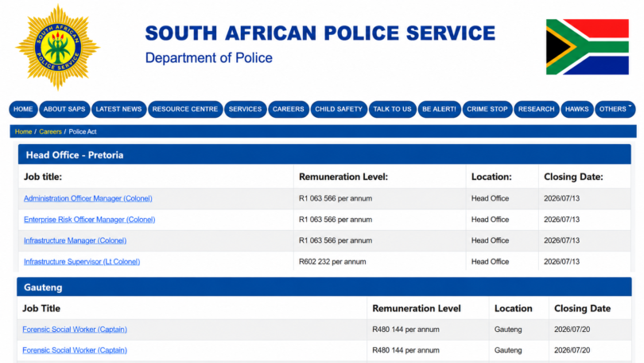The width and height of the screenshot is (644, 363).
Task: Click 'Head Office' location in Infrastructure Manager row
Action: 490,240
